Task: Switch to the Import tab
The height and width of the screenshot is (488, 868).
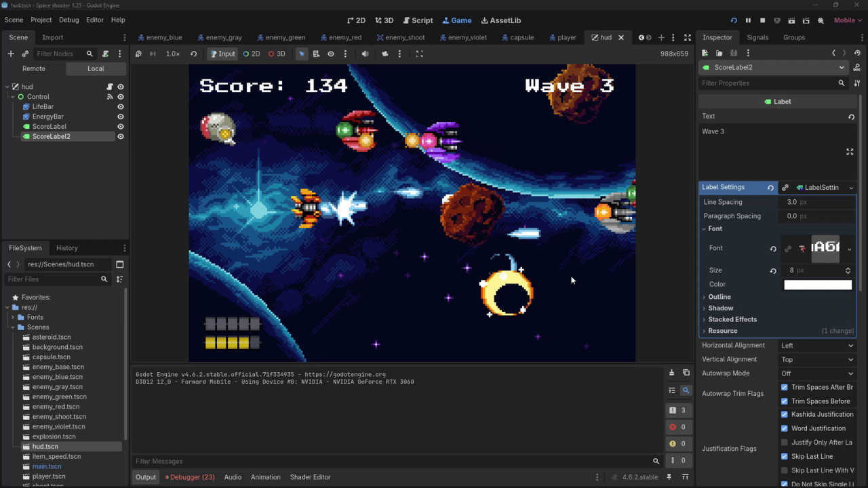Action: tap(52, 37)
